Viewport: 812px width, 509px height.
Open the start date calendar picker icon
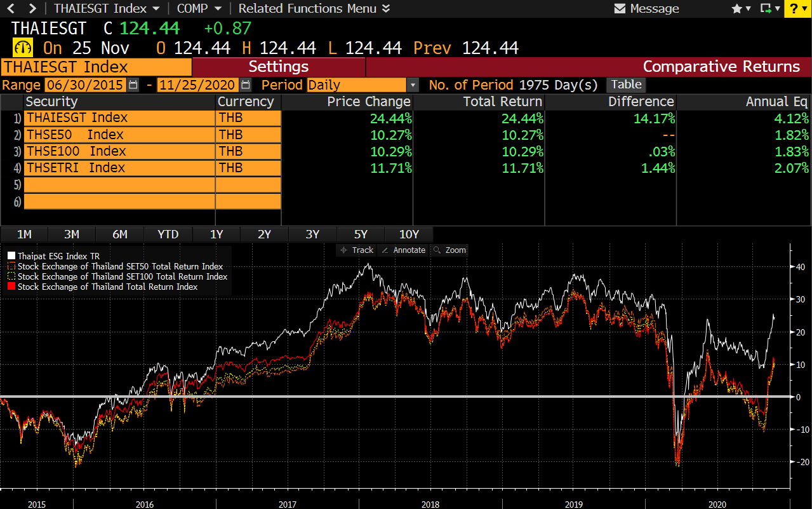[133, 85]
